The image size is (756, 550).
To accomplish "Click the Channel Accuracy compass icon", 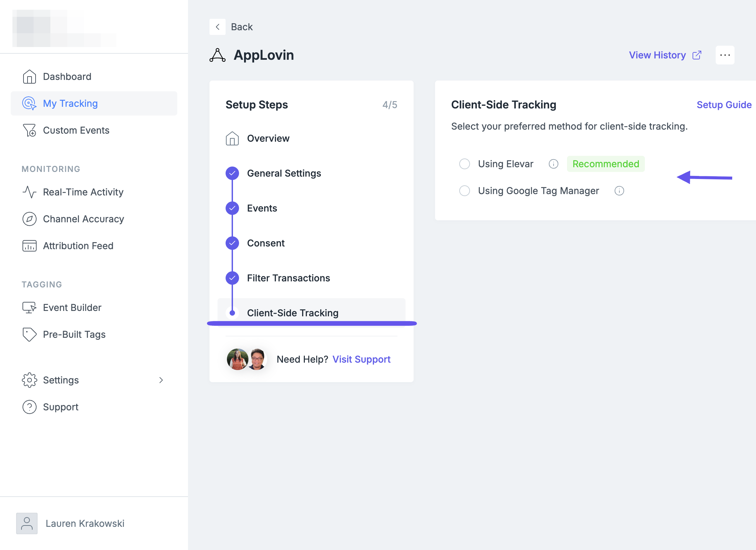I will (x=30, y=219).
